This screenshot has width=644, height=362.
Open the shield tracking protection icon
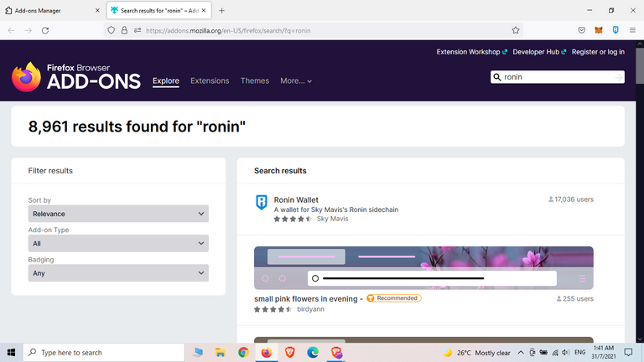click(111, 30)
